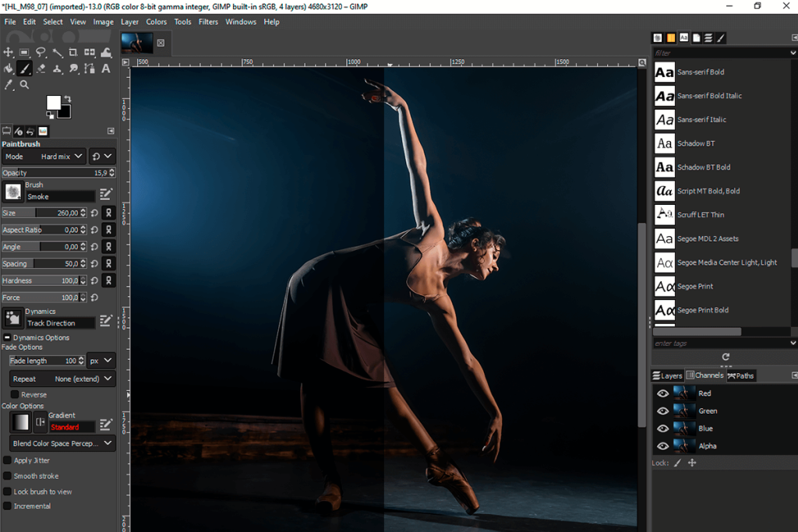Open the Filters menu
Image resolution: width=798 pixels, height=532 pixels.
point(207,22)
